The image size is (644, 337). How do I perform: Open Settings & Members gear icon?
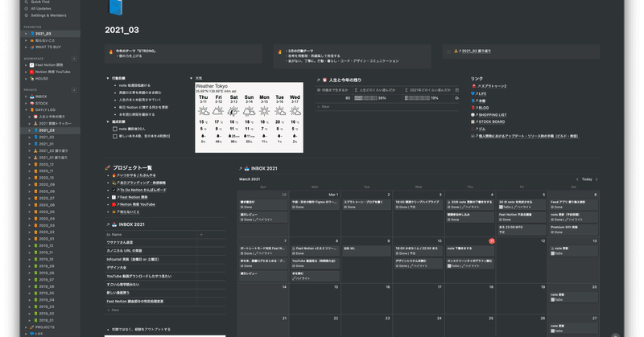(27, 15)
